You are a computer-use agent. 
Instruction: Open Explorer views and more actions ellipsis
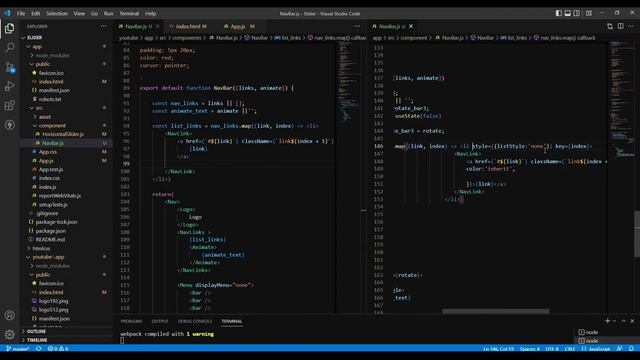pyautogui.click(x=103, y=26)
